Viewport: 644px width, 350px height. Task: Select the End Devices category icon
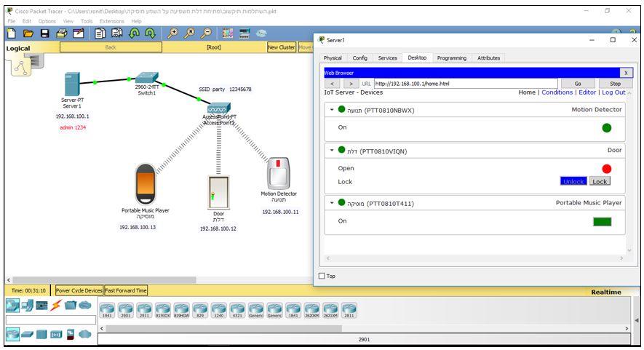click(28, 305)
